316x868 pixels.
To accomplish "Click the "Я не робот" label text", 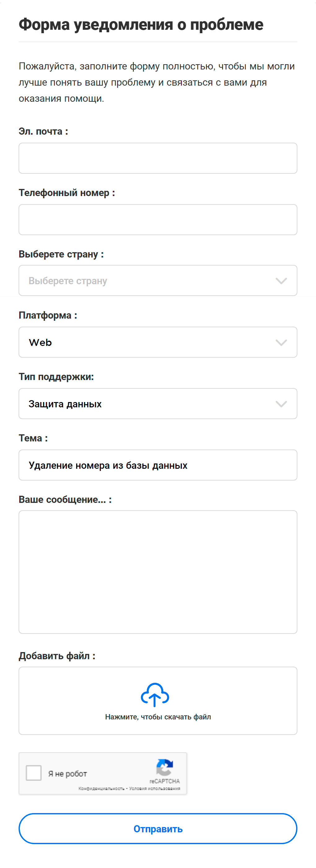I will [68, 774].
